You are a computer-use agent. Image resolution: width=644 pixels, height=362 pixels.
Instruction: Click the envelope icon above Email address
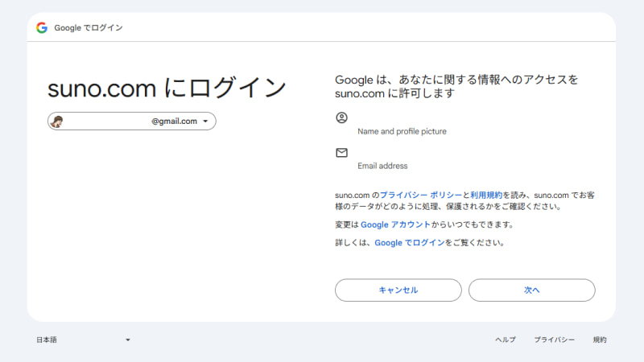point(341,152)
